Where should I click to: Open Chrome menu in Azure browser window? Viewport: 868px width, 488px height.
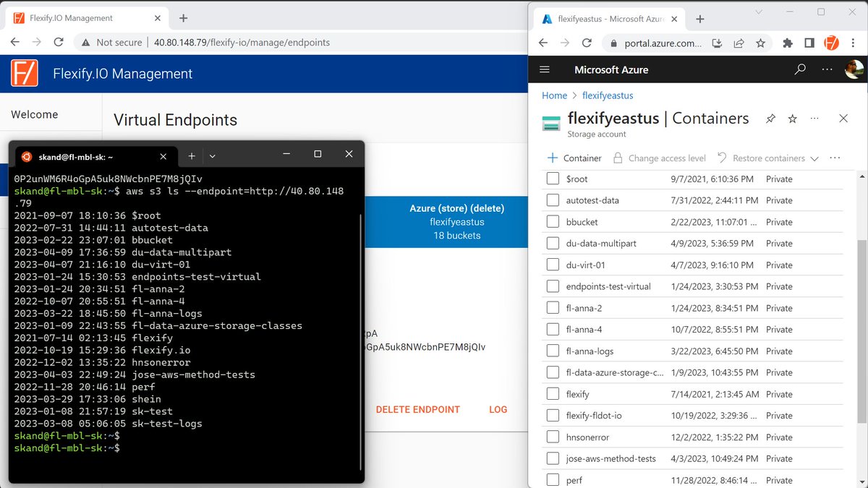pyautogui.click(x=853, y=43)
